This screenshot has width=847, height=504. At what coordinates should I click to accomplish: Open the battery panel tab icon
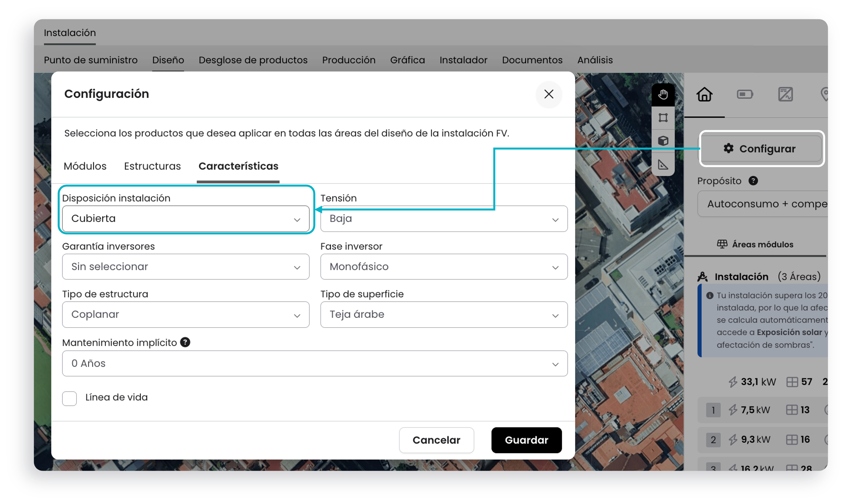[x=745, y=94]
